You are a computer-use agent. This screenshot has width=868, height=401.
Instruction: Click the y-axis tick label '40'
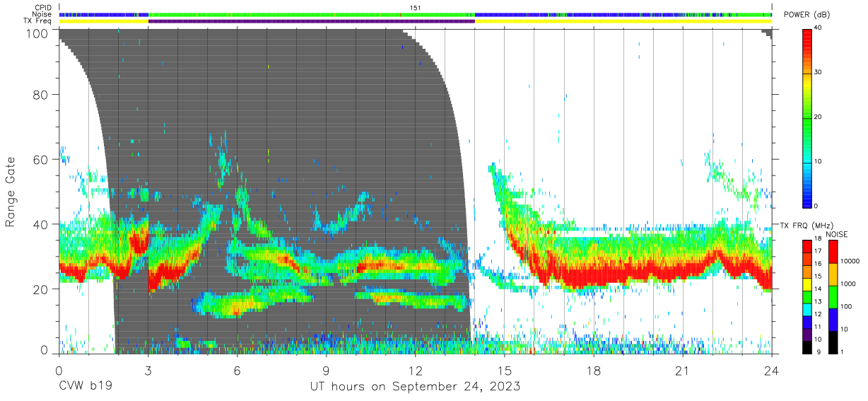tap(41, 224)
